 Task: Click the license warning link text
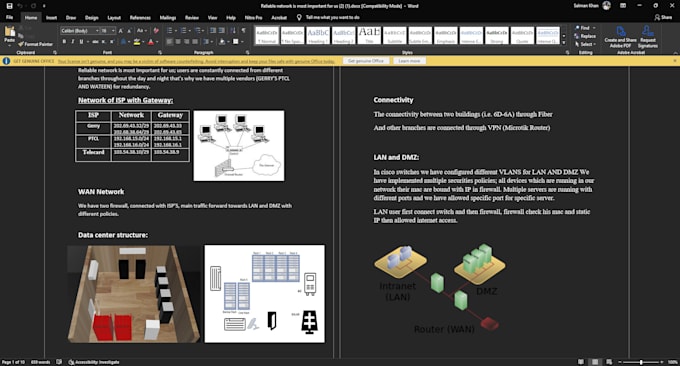(196, 61)
